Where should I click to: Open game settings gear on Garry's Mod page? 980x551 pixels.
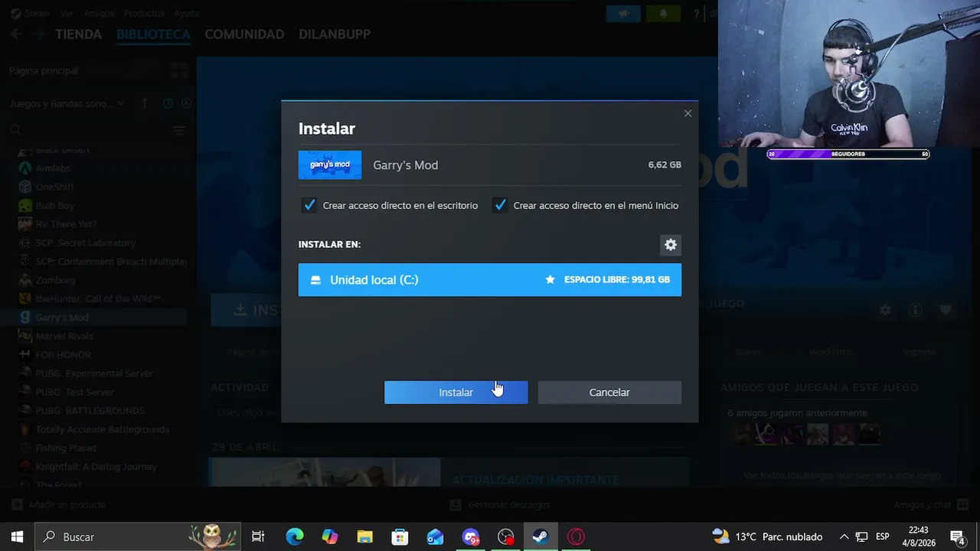885,310
